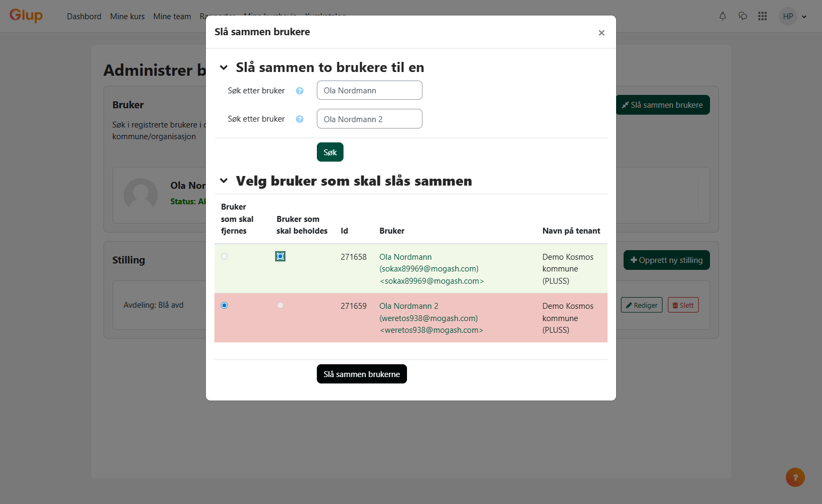Viewport: 822px width, 504px height.
Task: Click Slå sammen brukerne button
Action: pyautogui.click(x=362, y=374)
